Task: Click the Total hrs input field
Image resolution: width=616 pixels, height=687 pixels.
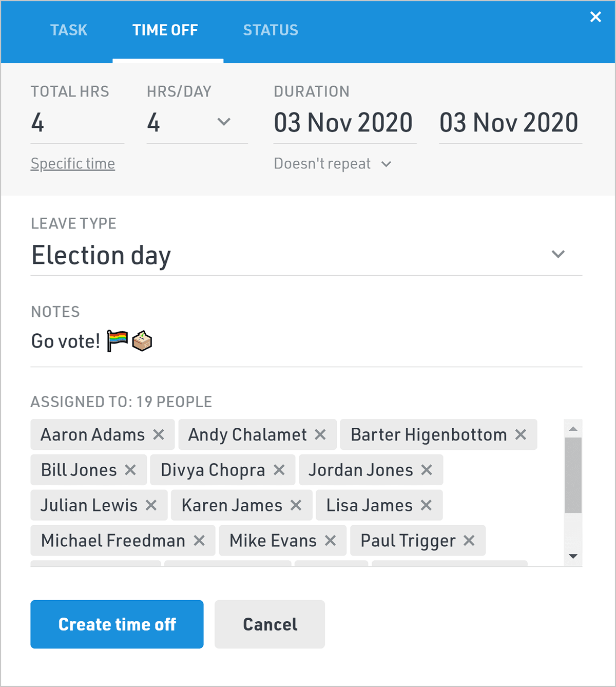Action: pos(77,123)
